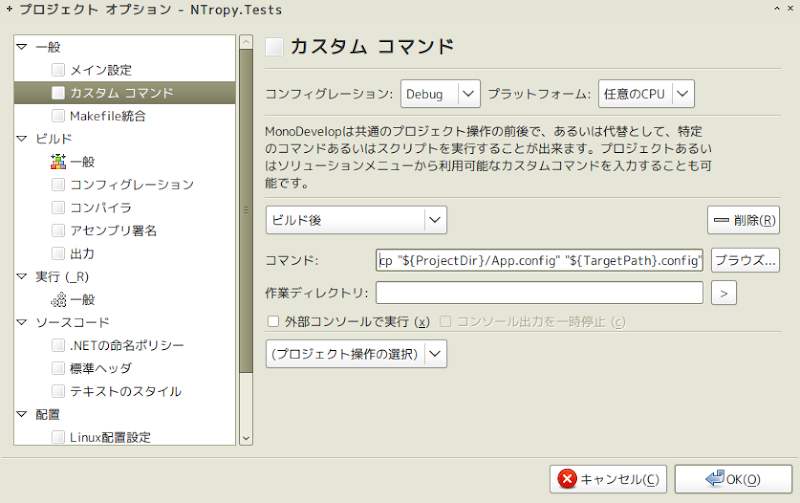Viewport: 800px width, 503px height.
Task: Click the icon beside コンパイラ
Action: (58, 207)
